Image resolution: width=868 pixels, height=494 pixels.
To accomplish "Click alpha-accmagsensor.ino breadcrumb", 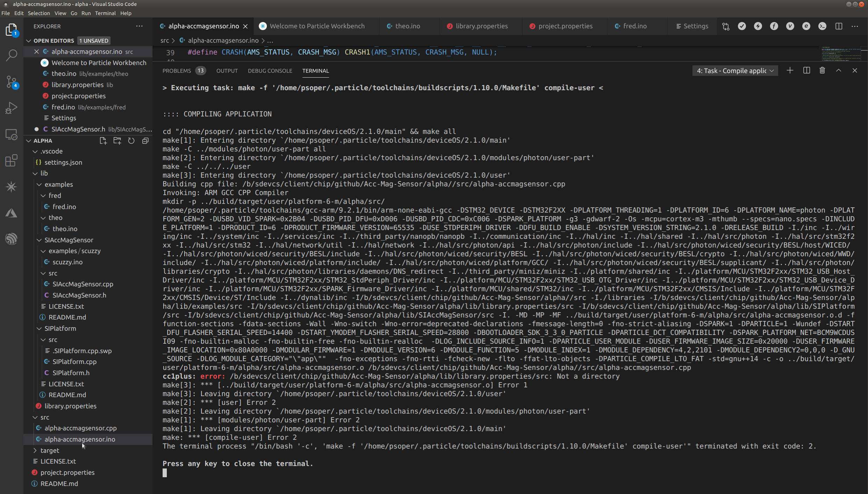I will 223,41.
